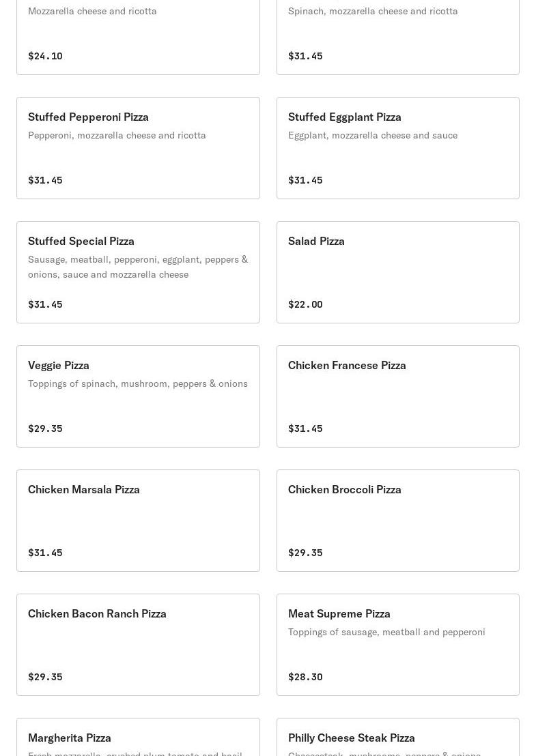Viewport: 536px width, 756px height.
Task: Click the Veggie Pizza toppings description
Action: point(138,383)
